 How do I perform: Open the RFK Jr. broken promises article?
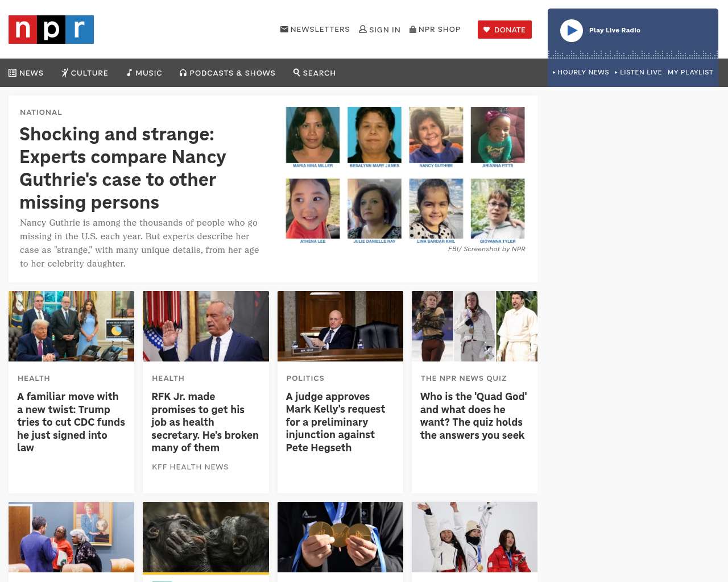pyautogui.click(x=205, y=422)
